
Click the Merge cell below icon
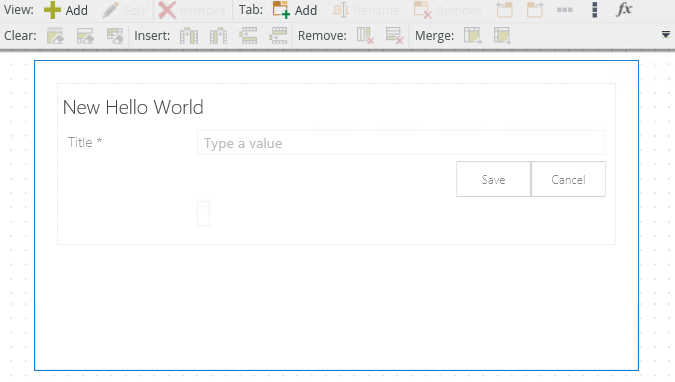pos(502,36)
